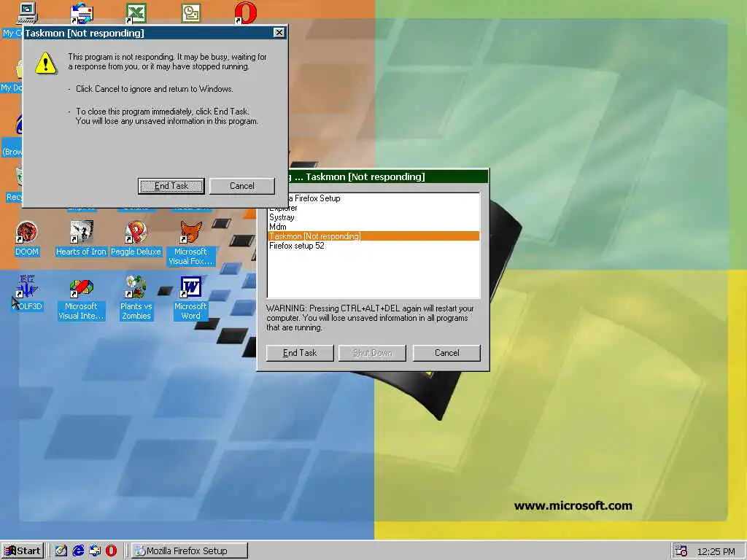747x560 pixels.
Task: Launch Opera from Quick Launch
Action: [112, 551]
